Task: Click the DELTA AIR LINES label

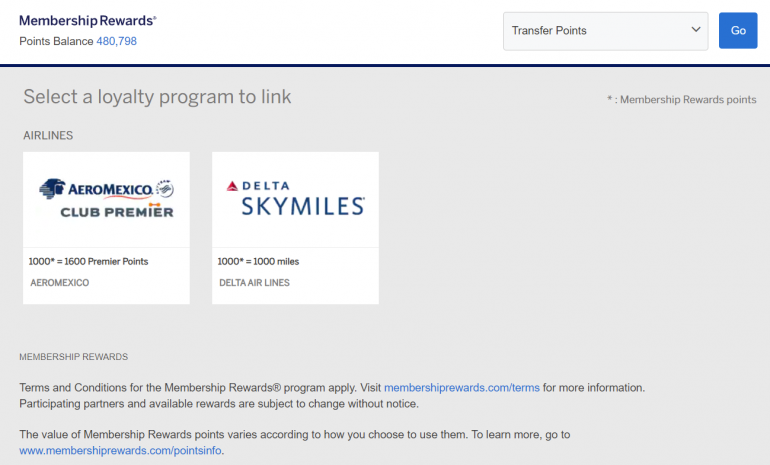Action: coord(256,283)
